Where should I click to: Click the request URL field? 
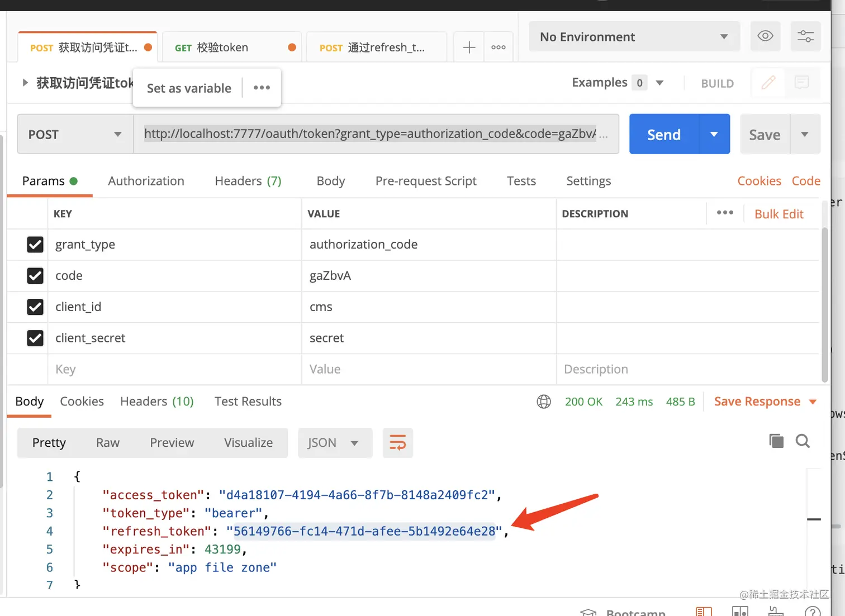(376, 134)
